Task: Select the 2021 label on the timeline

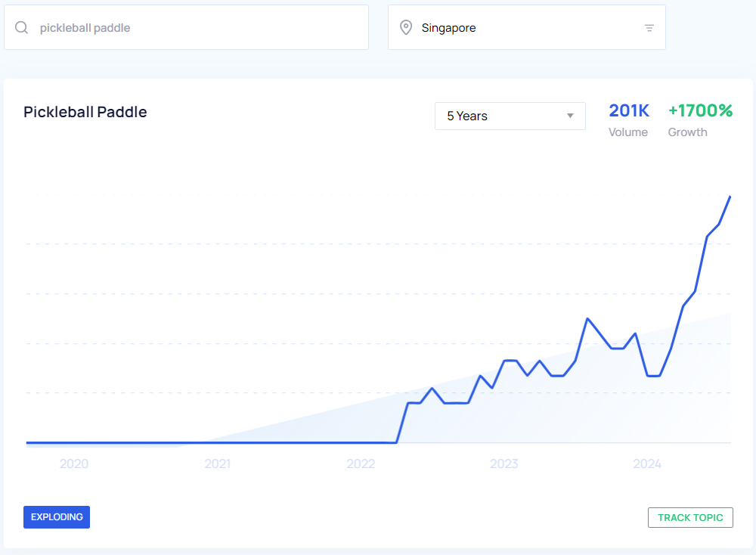Action: (x=217, y=464)
